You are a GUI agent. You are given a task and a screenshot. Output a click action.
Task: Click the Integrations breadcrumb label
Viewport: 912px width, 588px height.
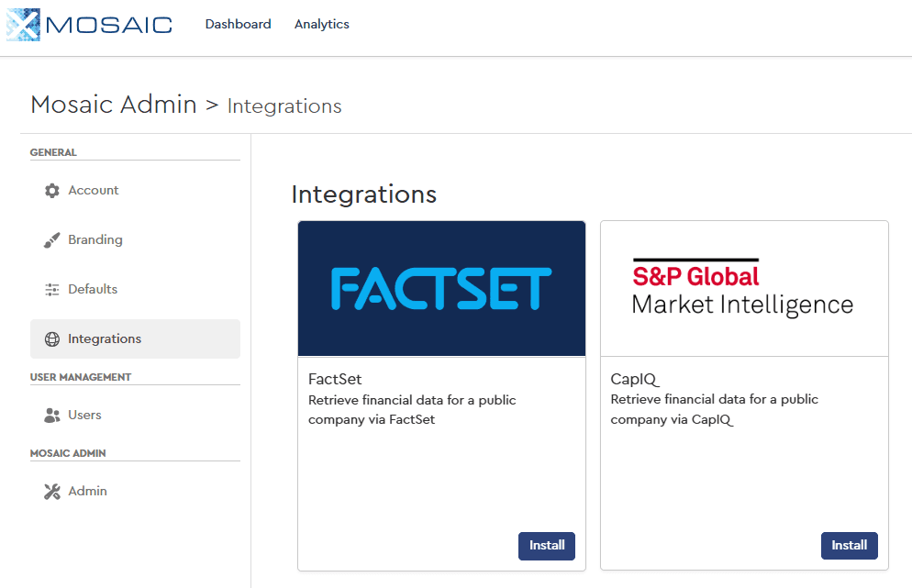coord(284,106)
